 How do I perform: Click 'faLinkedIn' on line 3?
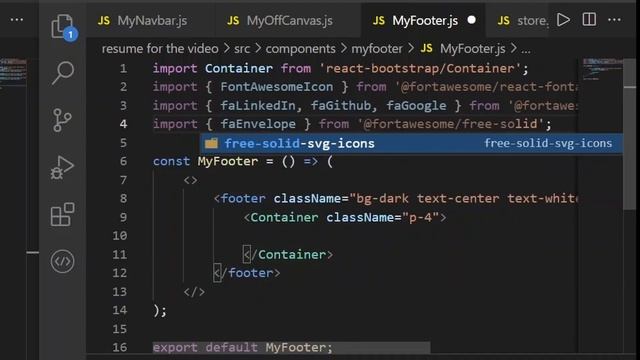[x=258, y=106]
